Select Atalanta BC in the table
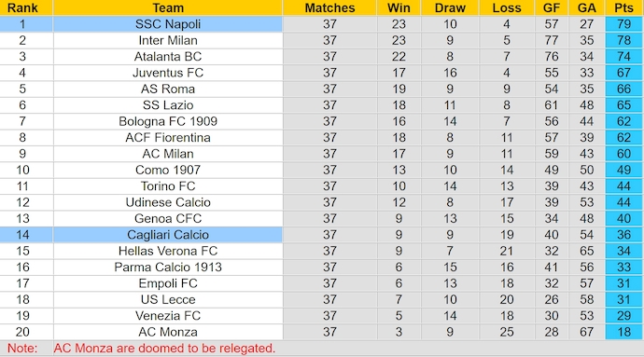The height and width of the screenshot is (357, 644). (x=168, y=57)
